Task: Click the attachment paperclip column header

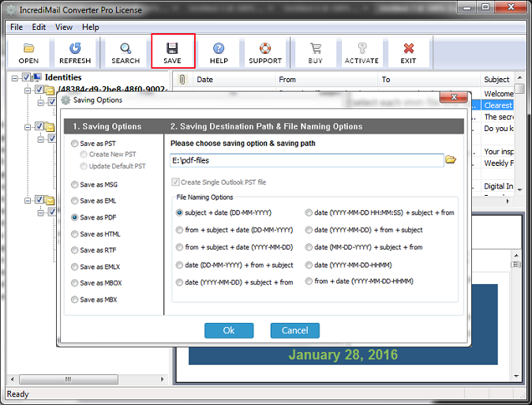Action: [182, 80]
